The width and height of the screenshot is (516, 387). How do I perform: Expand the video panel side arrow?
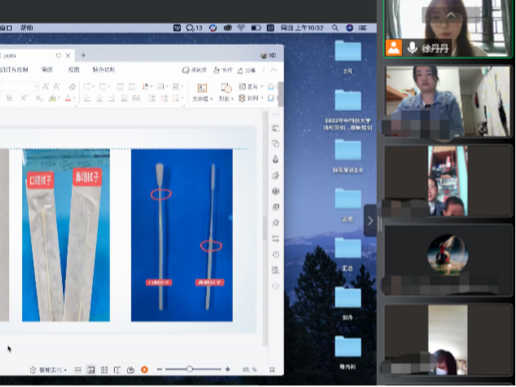pyautogui.click(x=370, y=221)
